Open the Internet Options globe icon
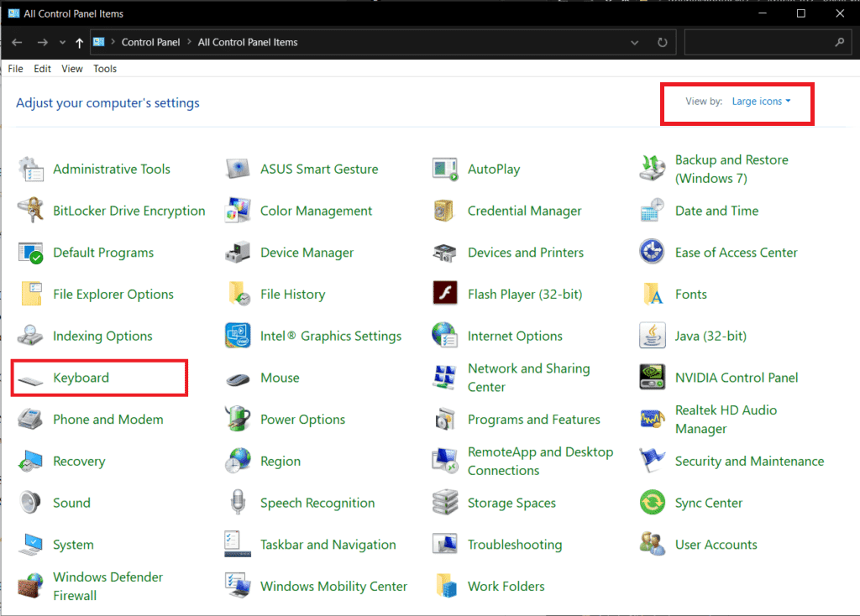The height and width of the screenshot is (616, 860). pos(445,336)
